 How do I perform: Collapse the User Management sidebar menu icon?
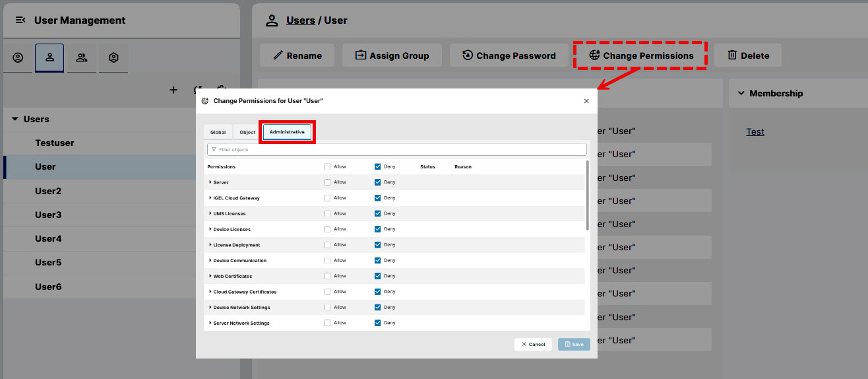coord(20,20)
